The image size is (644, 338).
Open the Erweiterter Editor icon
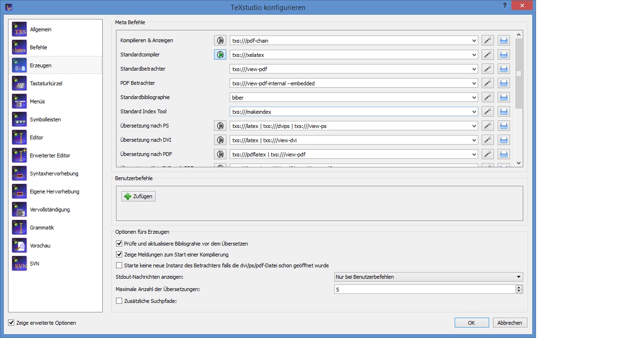click(x=19, y=155)
